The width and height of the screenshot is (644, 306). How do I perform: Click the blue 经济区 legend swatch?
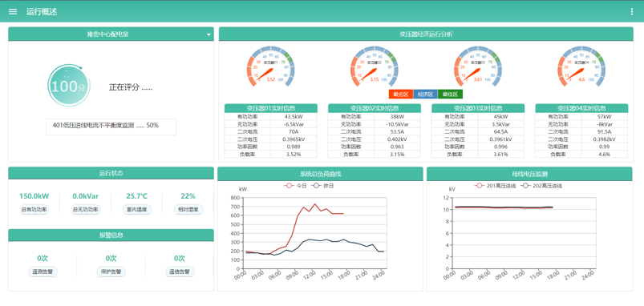pyautogui.click(x=425, y=95)
